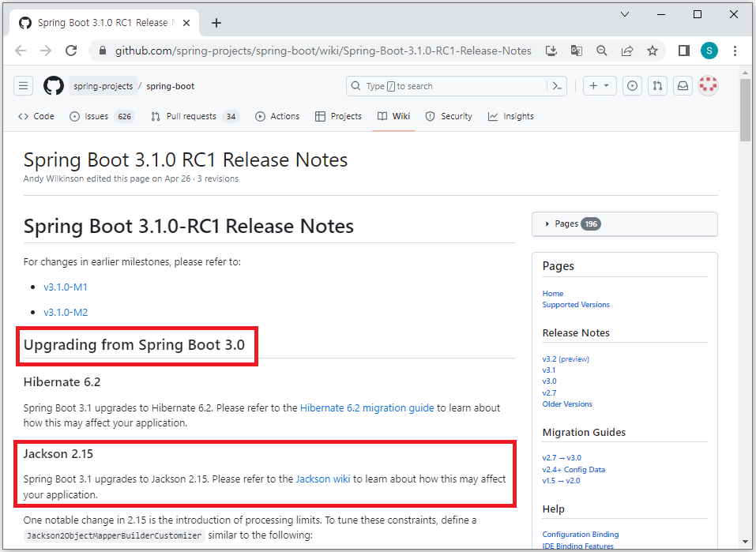Viewport: 756px width, 552px height.
Task: Close the Spring Boot 3.1.0 RC1 tab
Action: click(186, 23)
